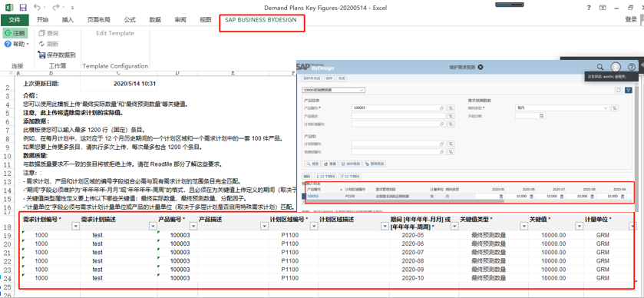The width and height of the screenshot is (644, 298).
Task: Click the 刷新 refresh icon in ribbon
Action: [x=41, y=44]
